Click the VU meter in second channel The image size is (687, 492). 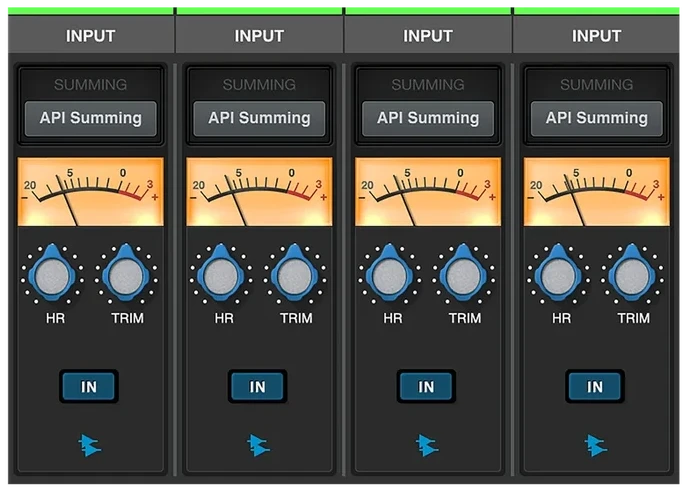pyautogui.click(x=259, y=192)
